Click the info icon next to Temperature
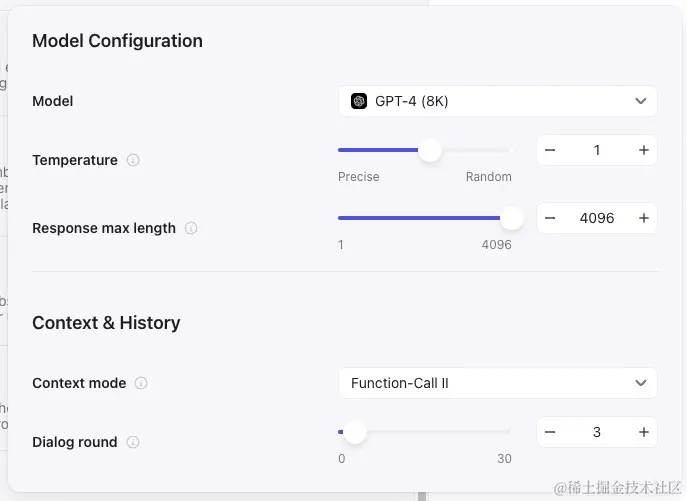This screenshot has height=501, width=687. [133, 160]
